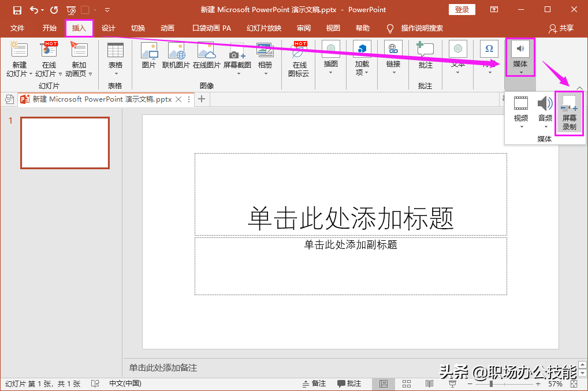Start slideshow from beginning via quick access
This screenshot has width=588, height=391.
click(71, 10)
